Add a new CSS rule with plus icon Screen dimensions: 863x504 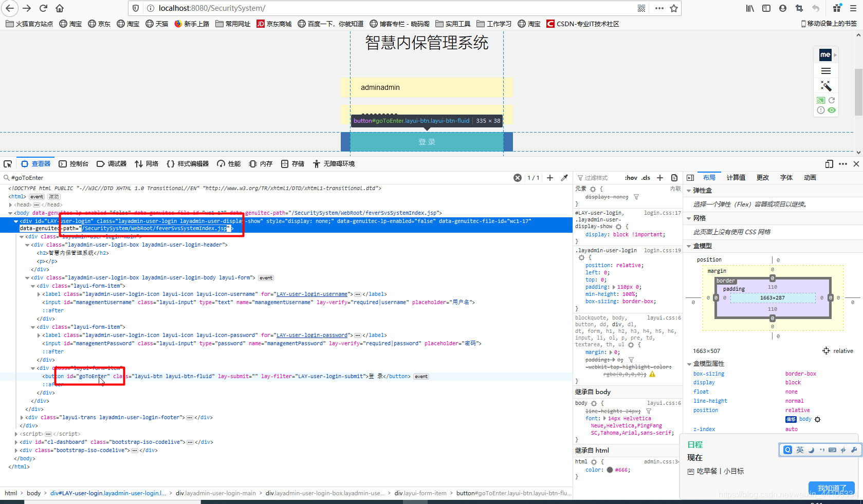660,178
